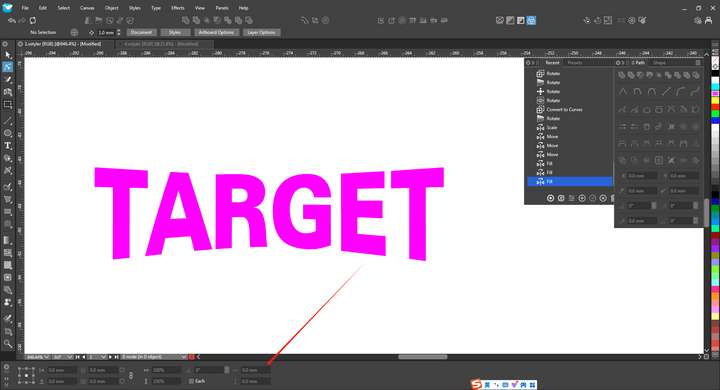Viewport: 720px width, 390px height.
Task: Open the zoom level dropdown
Action: coord(37,357)
